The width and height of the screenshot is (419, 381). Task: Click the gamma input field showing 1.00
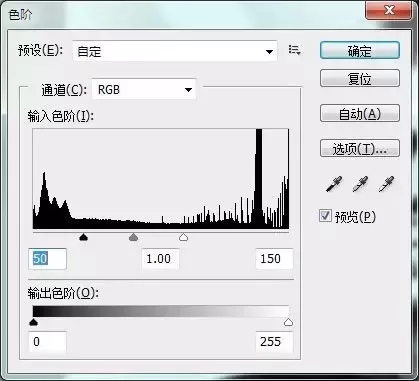(160, 259)
